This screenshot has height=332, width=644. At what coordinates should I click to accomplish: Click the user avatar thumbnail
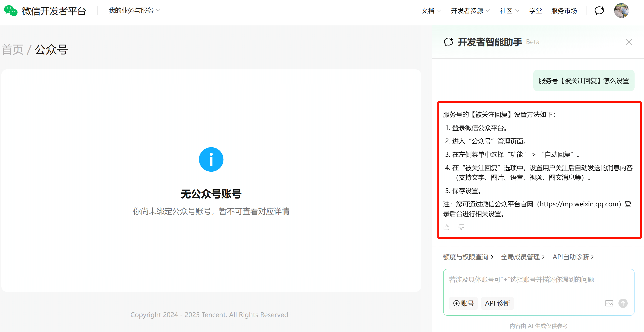(x=621, y=11)
